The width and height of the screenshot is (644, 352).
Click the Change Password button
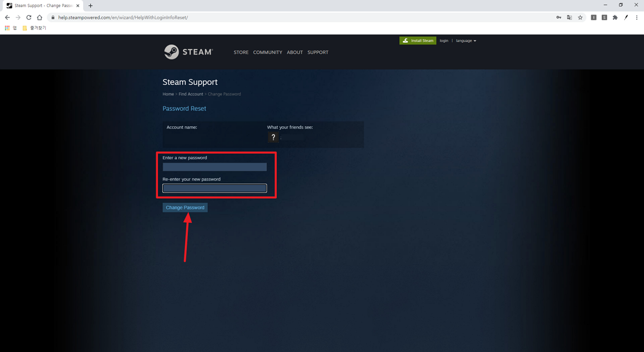coord(185,208)
